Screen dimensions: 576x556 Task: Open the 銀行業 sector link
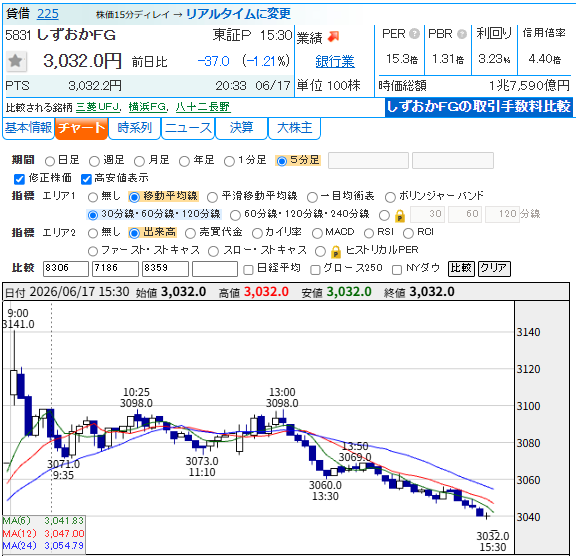click(335, 61)
